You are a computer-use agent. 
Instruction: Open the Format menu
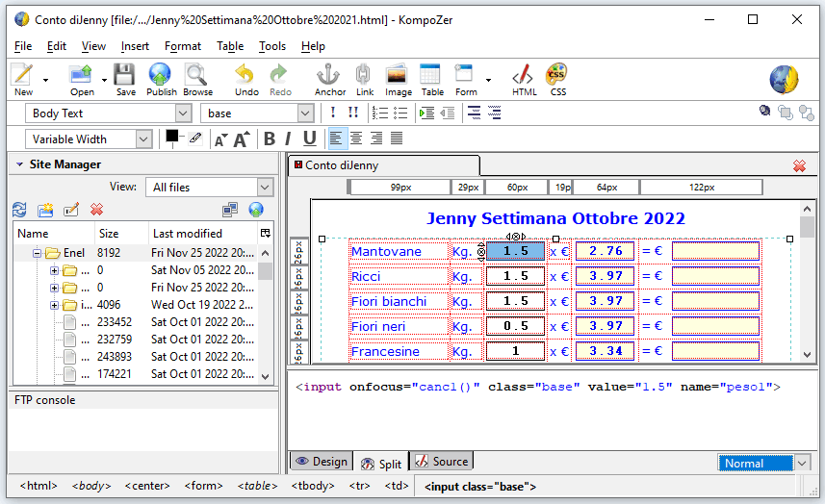[183, 46]
